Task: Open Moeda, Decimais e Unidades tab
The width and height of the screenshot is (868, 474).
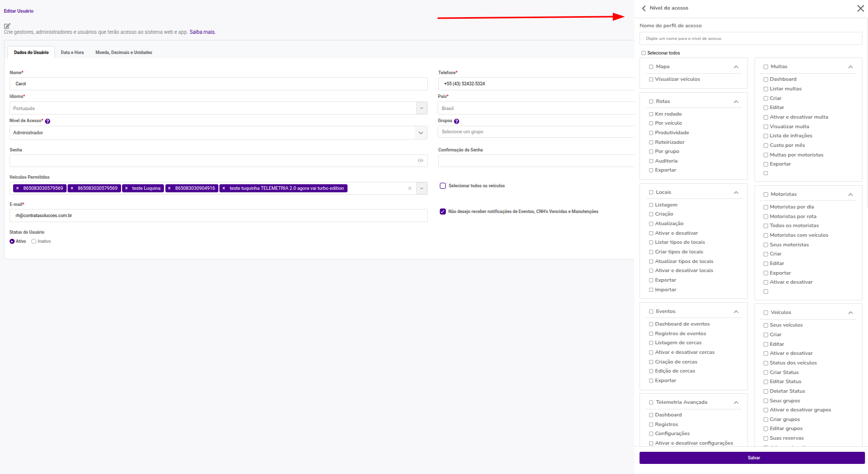Action: (x=124, y=52)
